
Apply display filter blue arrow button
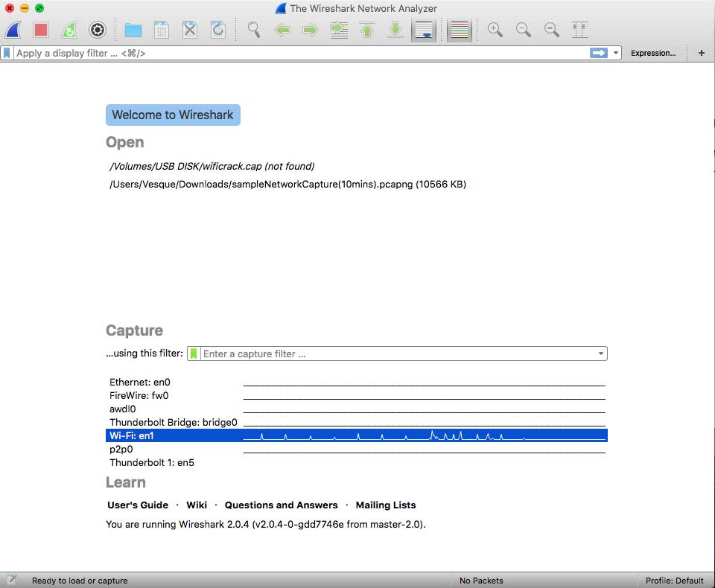[598, 54]
